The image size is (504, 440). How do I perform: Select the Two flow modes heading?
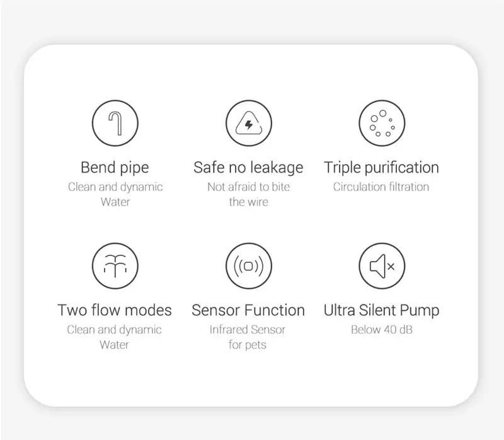click(x=115, y=310)
